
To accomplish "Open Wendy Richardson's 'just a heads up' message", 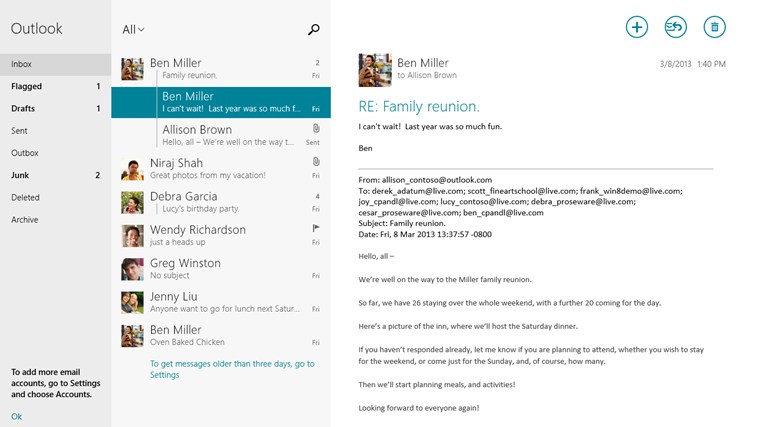I will 221,236.
